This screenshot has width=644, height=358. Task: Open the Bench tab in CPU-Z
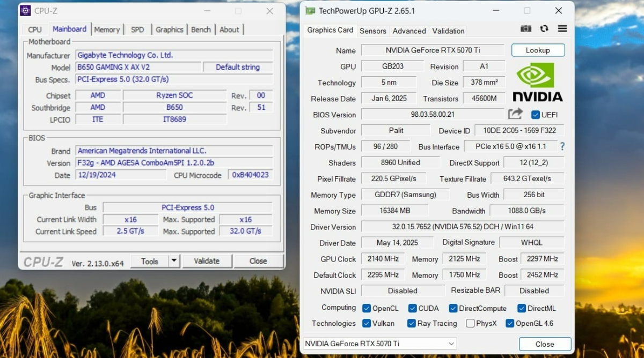(201, 29)
